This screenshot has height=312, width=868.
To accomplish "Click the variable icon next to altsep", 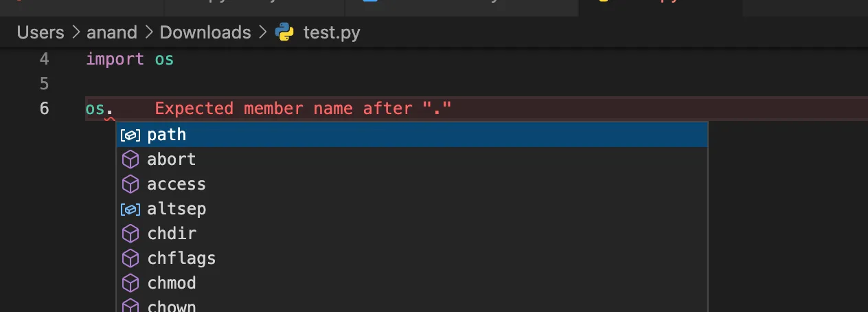I will pyautogui.click(x=130, y=209).
